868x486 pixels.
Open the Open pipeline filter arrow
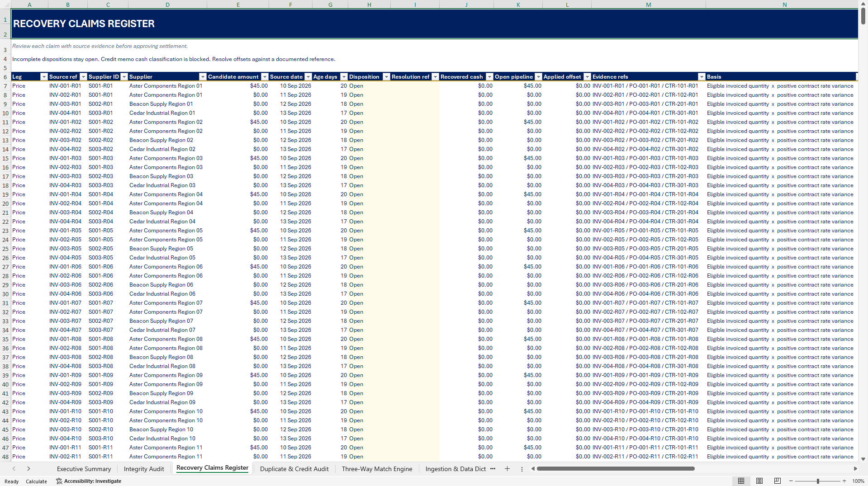[538, 77]
